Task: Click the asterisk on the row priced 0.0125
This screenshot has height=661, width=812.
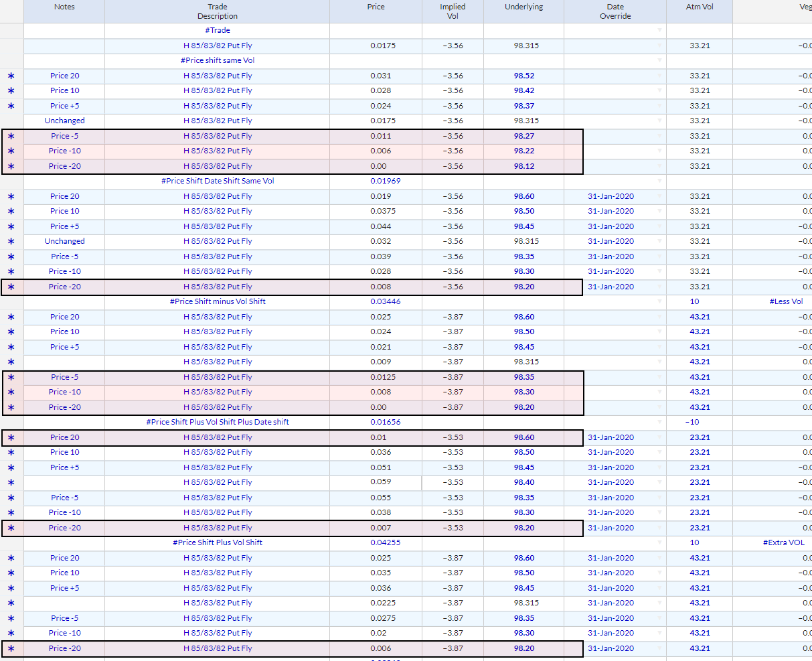Action: 11,378
